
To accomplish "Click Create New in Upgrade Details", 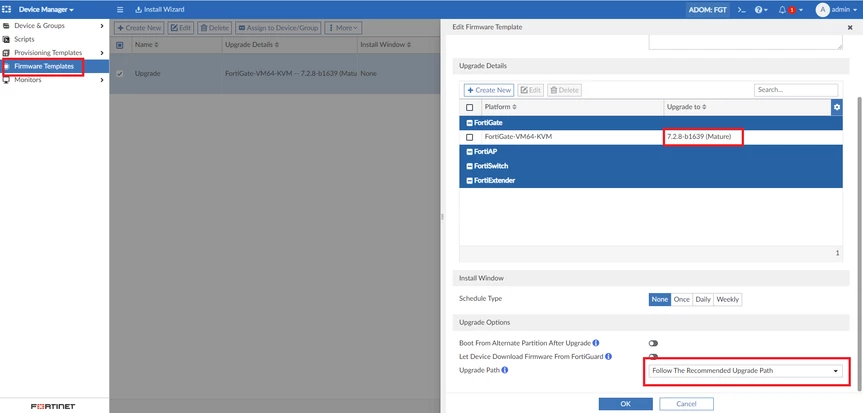I will (x=488, y=90).
